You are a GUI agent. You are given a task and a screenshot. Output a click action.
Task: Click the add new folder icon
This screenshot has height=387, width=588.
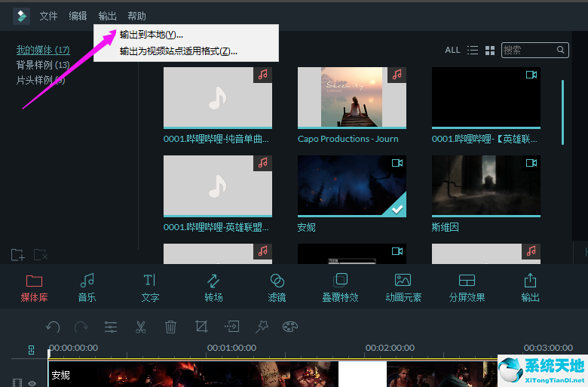17,255
